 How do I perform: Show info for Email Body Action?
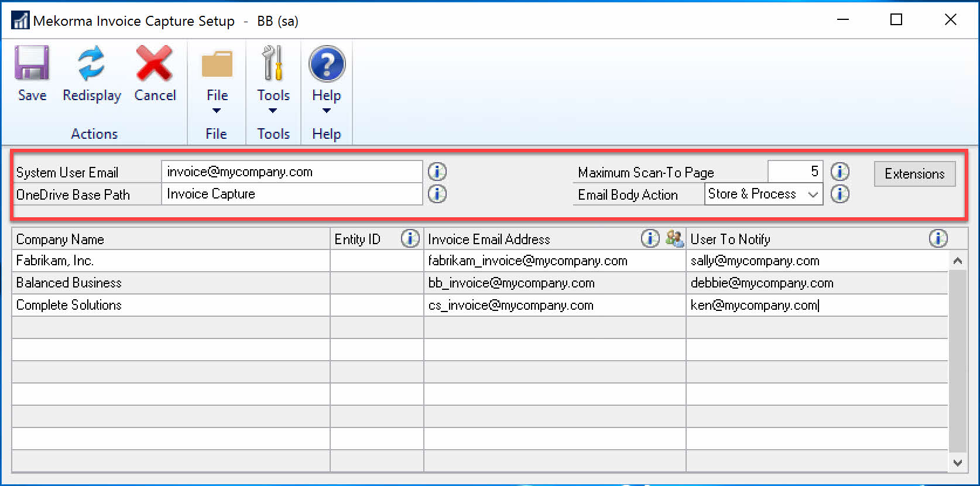click(840, 194)
